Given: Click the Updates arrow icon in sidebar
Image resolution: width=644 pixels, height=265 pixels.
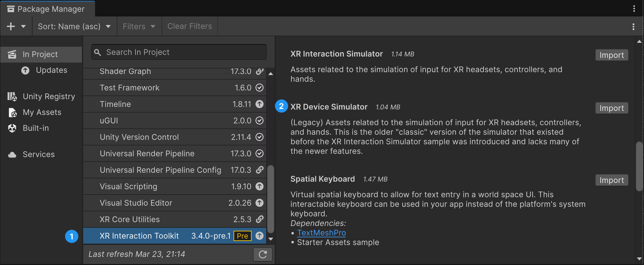Looking at the screenshot, I should click(25, 70).
